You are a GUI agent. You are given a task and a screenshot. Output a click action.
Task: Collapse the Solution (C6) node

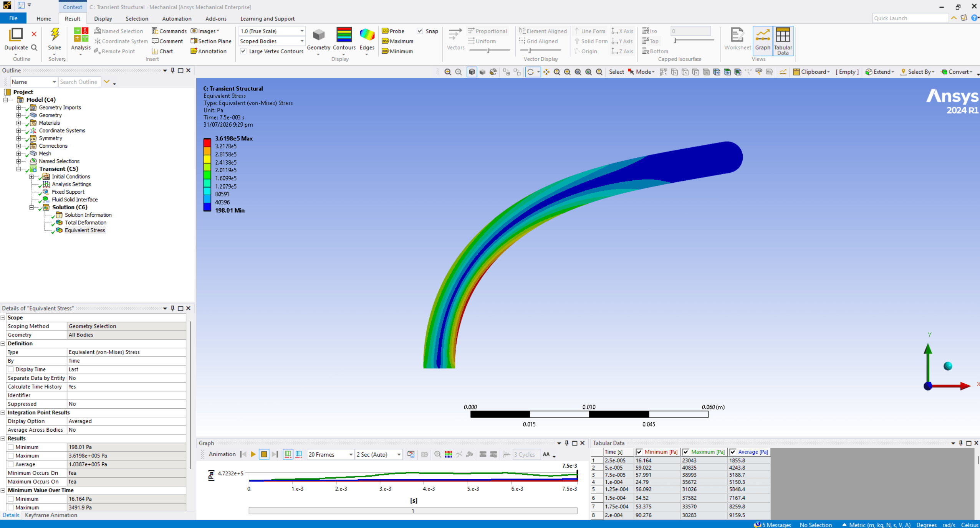31,207
